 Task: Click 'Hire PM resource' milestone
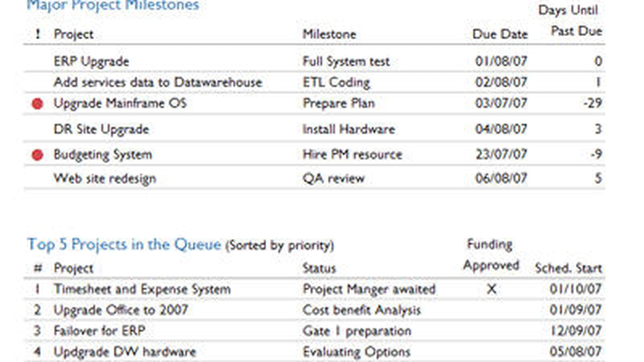point(352,154)
